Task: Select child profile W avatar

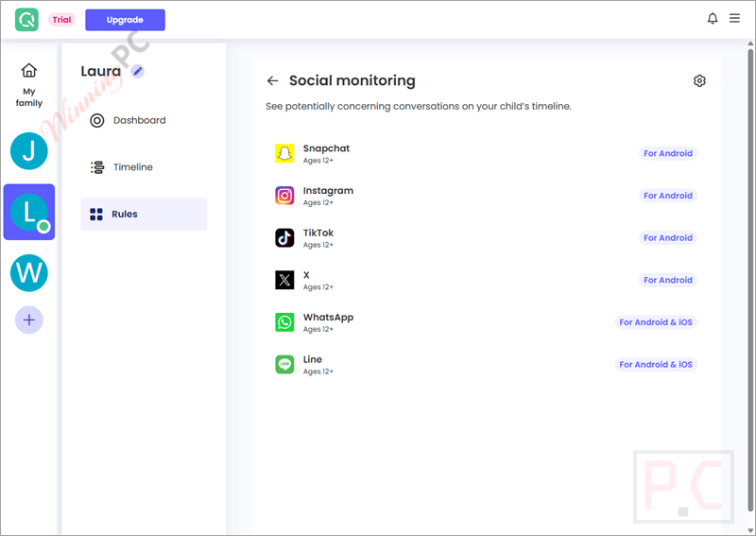Action: coord(29,273)
